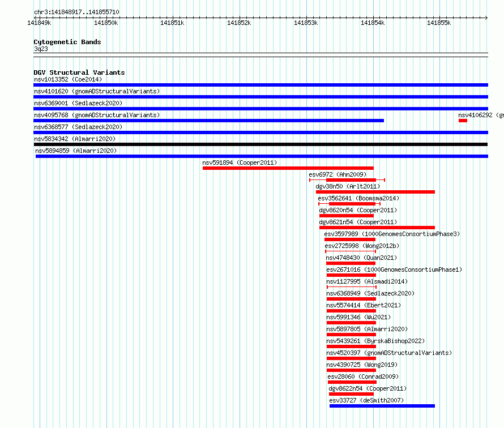Open nsv4520397 (gnomADStructuralVariants) label

coord(389,353)
